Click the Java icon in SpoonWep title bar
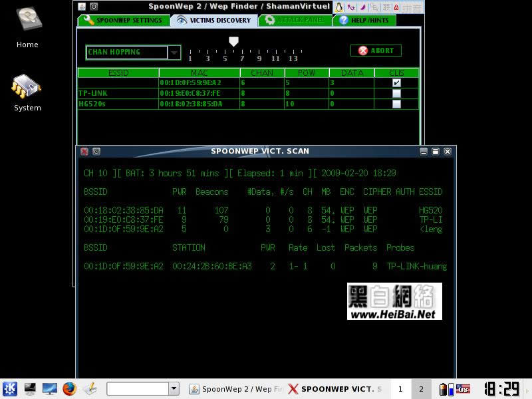The height and width of the screenshot is (399, 532). [x=82, y=7]
